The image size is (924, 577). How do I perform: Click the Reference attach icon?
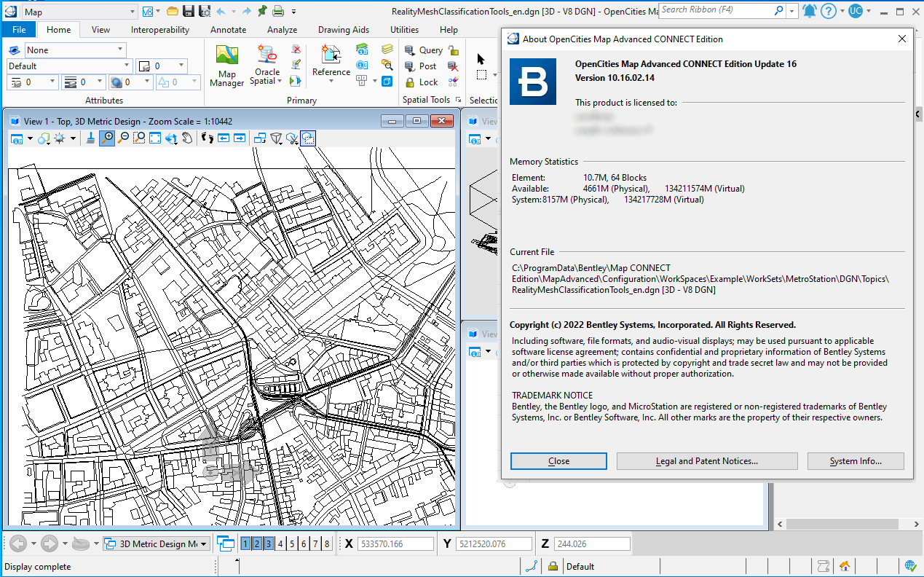[331, 55]
